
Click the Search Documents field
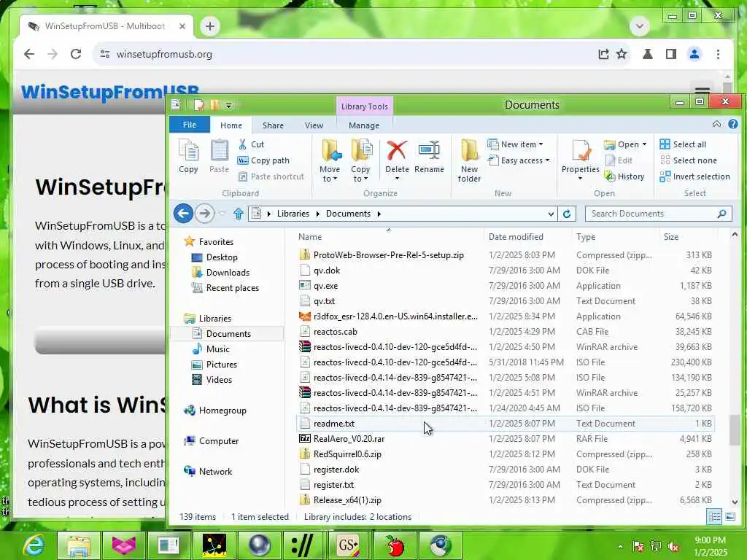pos(658,214)
